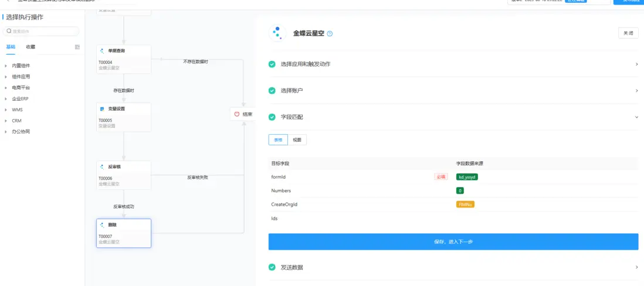Click the green 0 tag in Numbers row
The image size is (644, 286).
460,191
